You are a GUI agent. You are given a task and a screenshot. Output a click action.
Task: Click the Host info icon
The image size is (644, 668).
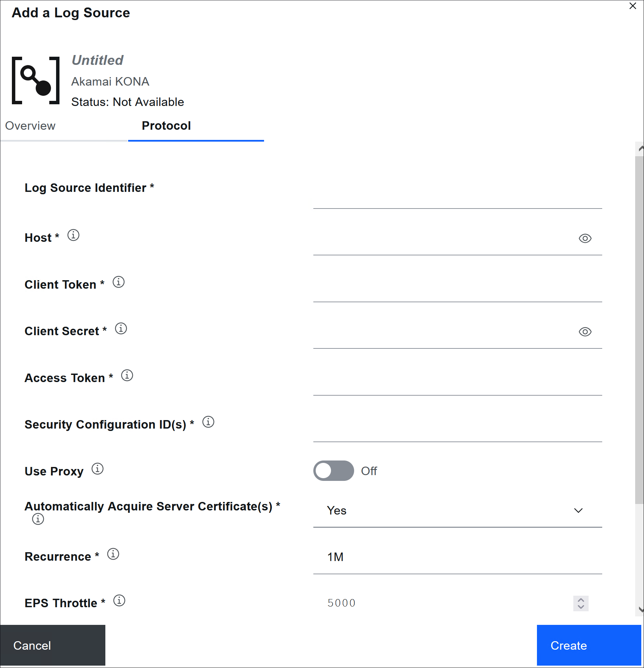pyautogui.click(x=73, y=235)
